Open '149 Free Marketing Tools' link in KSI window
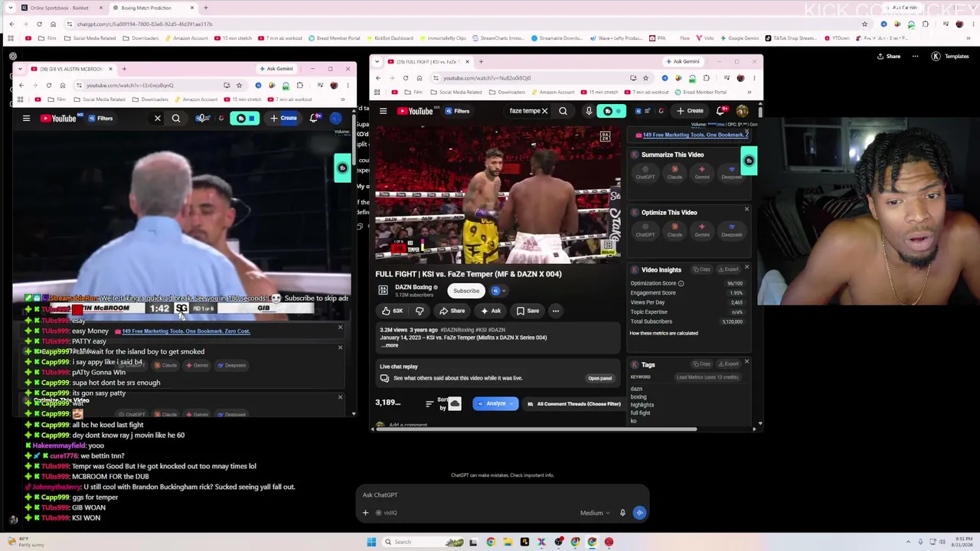Viewport: 980px width, 551px height. click(694, 135)
